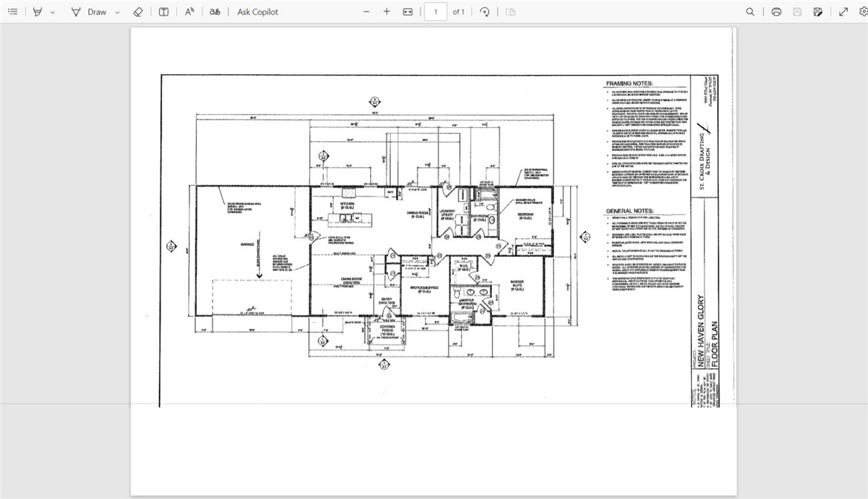Open the table of contents panel
This screenshot has width=868, height=499.
pos(13,12)
